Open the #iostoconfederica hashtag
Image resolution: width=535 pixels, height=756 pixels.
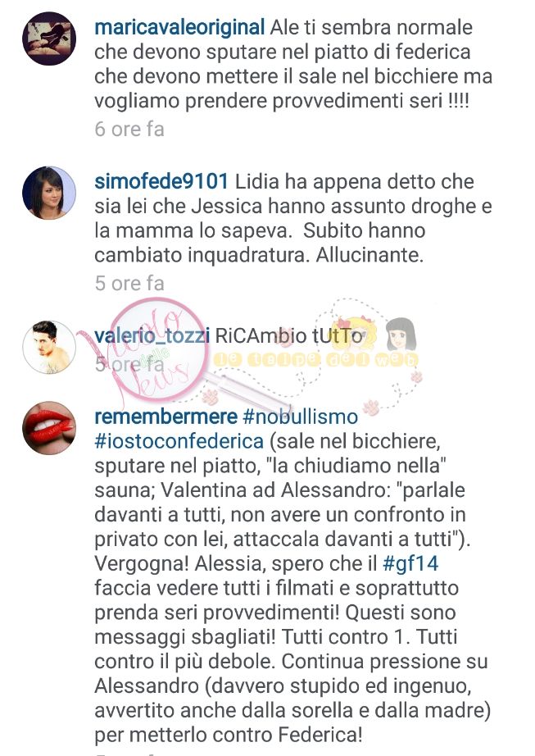[179, 442]
